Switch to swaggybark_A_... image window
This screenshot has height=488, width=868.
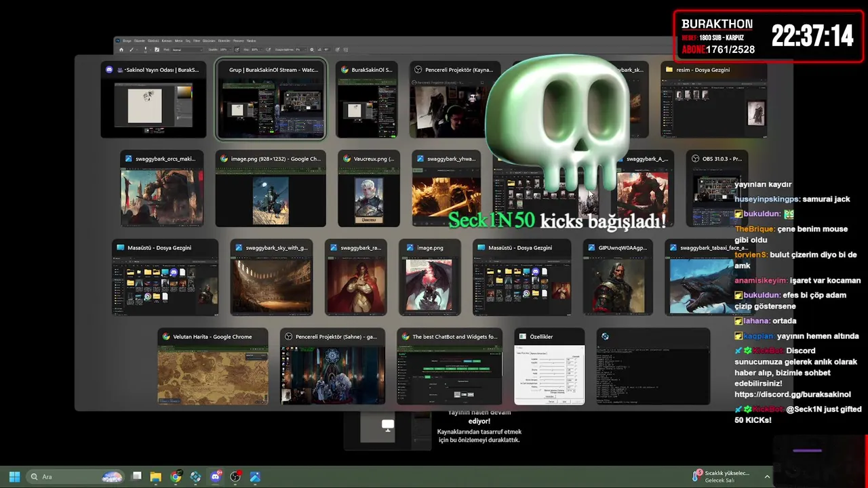point(643,188)
